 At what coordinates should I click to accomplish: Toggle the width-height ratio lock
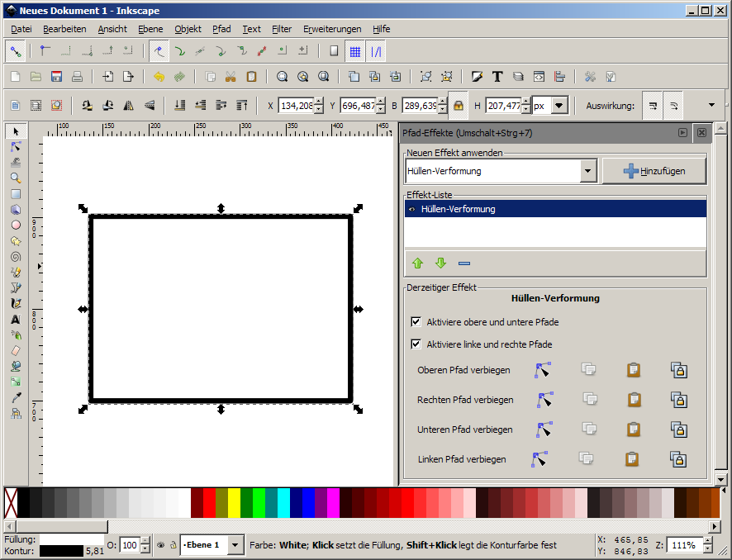tap(458, 106)
